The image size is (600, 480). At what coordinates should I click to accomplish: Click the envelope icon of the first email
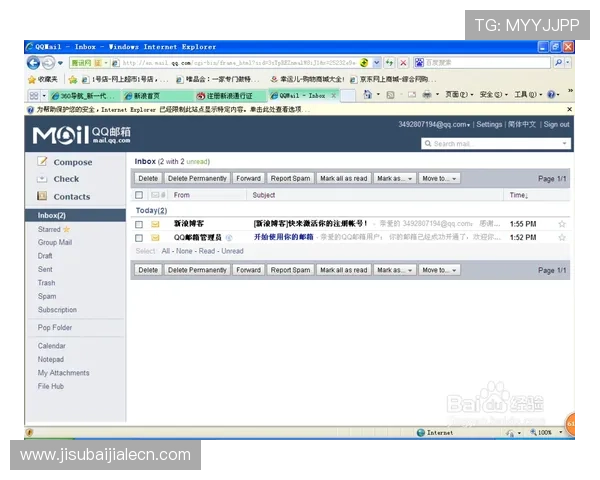(x=155, y=224)
